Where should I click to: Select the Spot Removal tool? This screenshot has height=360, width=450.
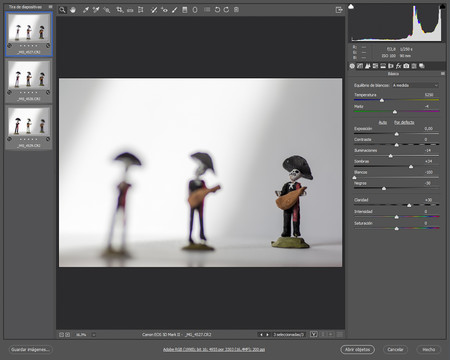tap(154, 10)
